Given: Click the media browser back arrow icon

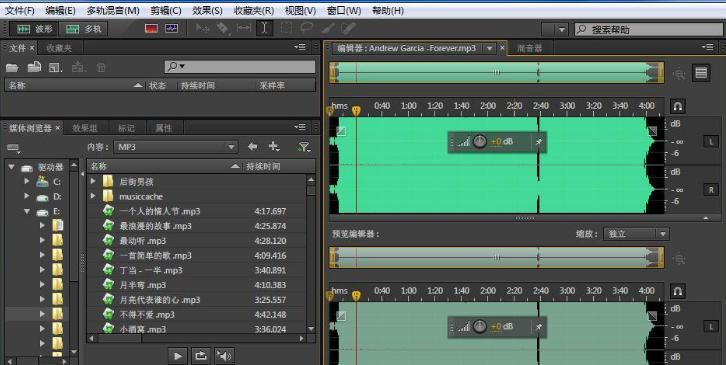Looking at the screenshot, I should coord(252,146).
